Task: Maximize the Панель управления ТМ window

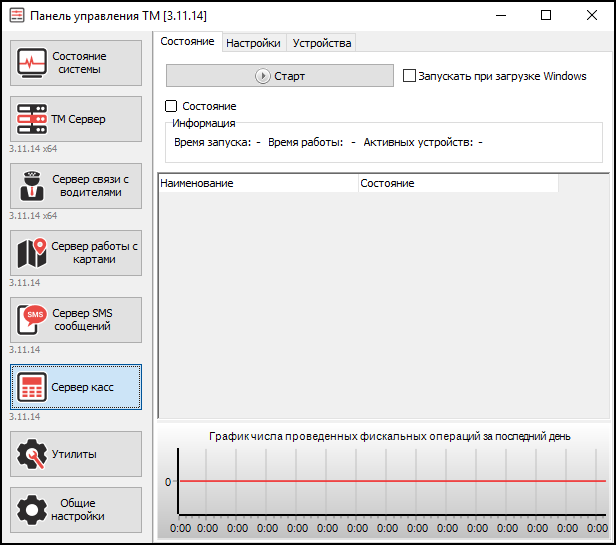Action: pos(545,15)
